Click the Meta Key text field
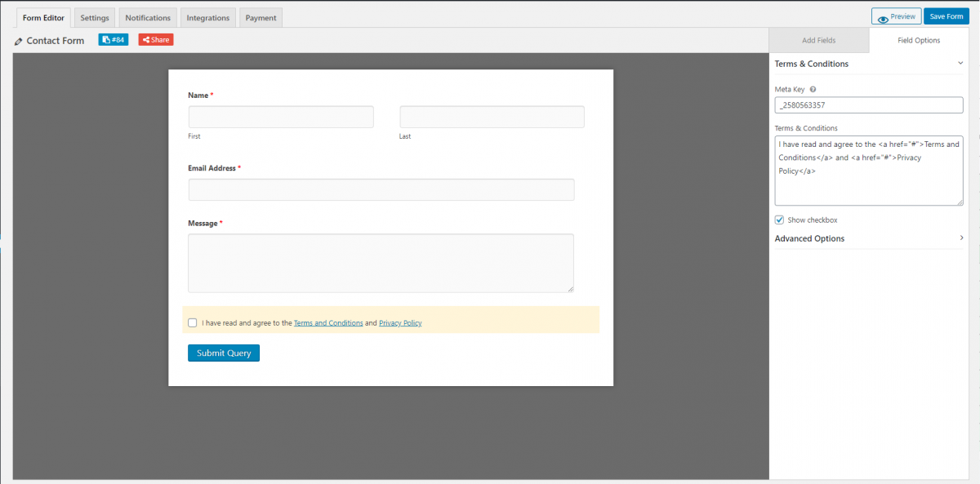The width and height of the screenshot is (980, 484). tap(869, 105)
